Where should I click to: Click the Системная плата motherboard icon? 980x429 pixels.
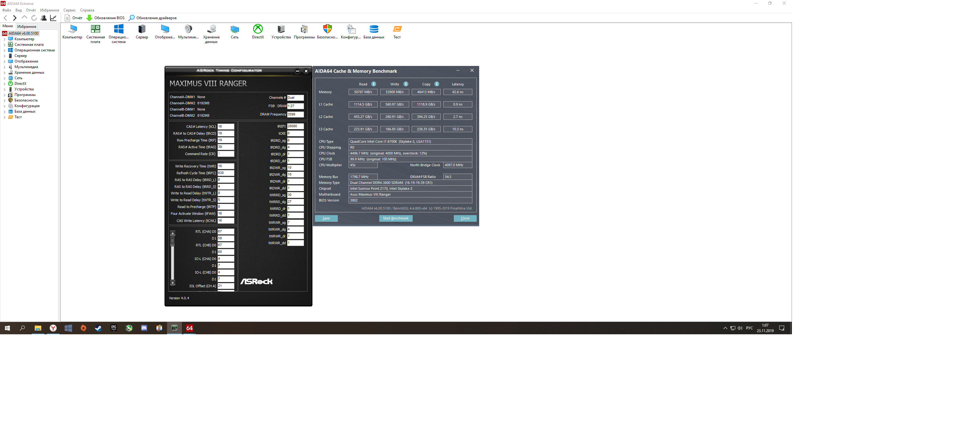95,29
